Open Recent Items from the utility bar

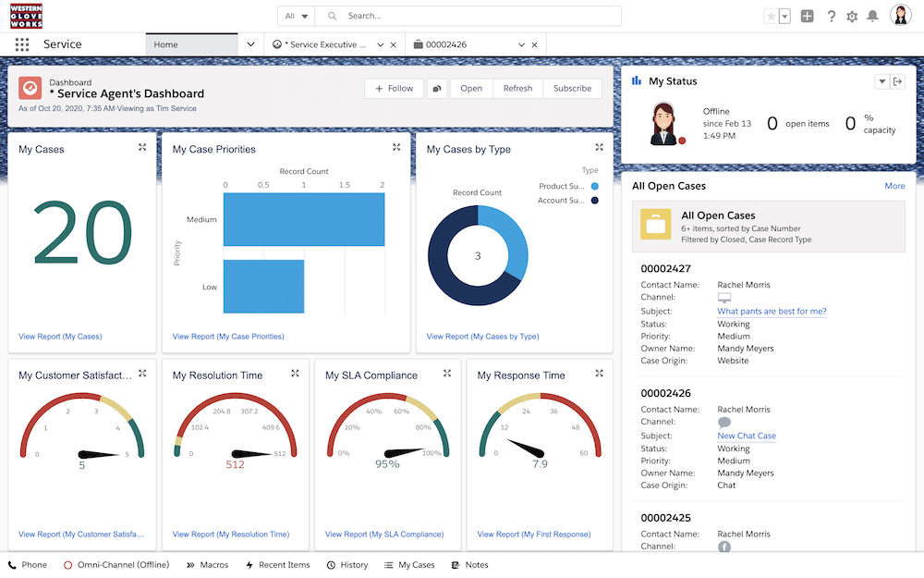point(277,564)
